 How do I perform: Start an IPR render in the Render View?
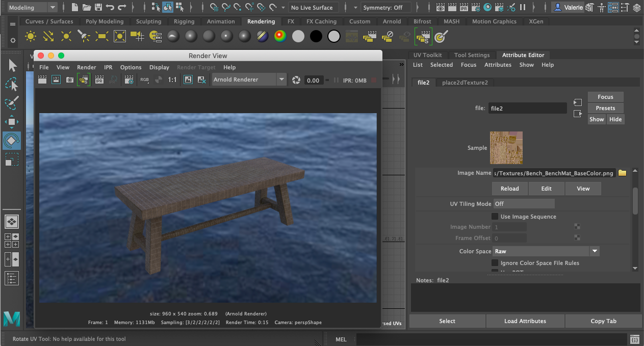click(99, 79)
